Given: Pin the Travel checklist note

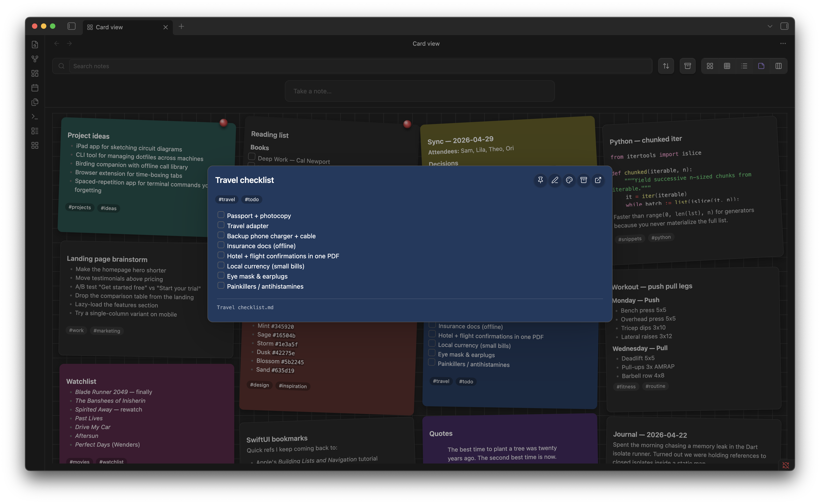Looking at the screenshot, I should 540,180.
